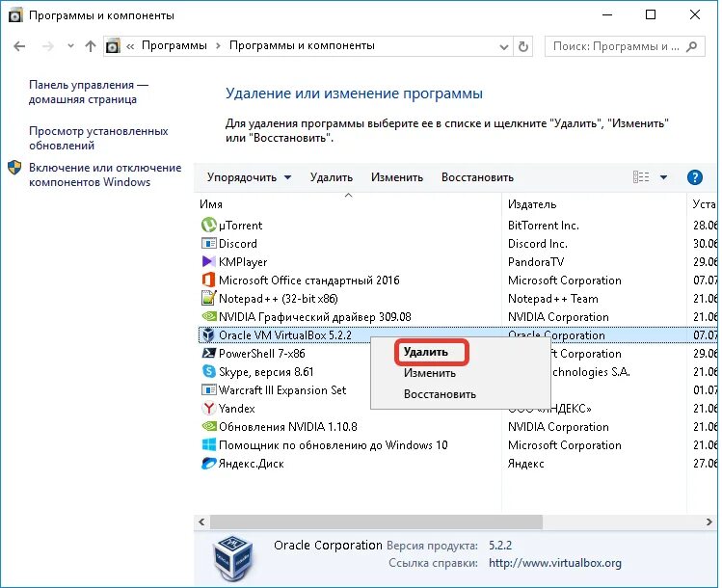Choose Удалить in the context menu

[x=425, y=352]
